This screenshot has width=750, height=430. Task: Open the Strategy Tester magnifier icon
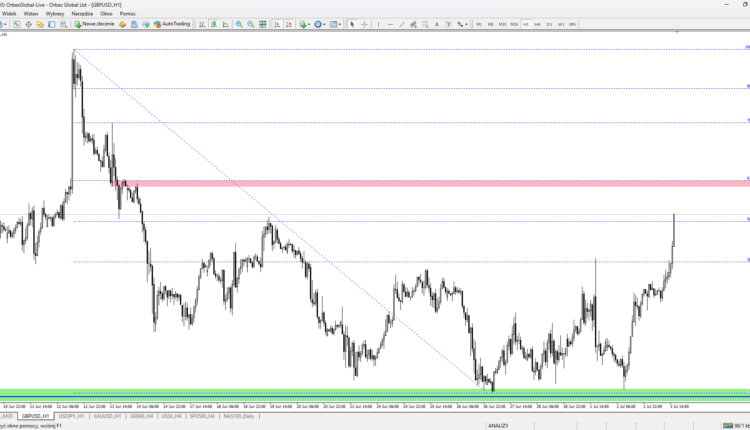tap(63, 24)
